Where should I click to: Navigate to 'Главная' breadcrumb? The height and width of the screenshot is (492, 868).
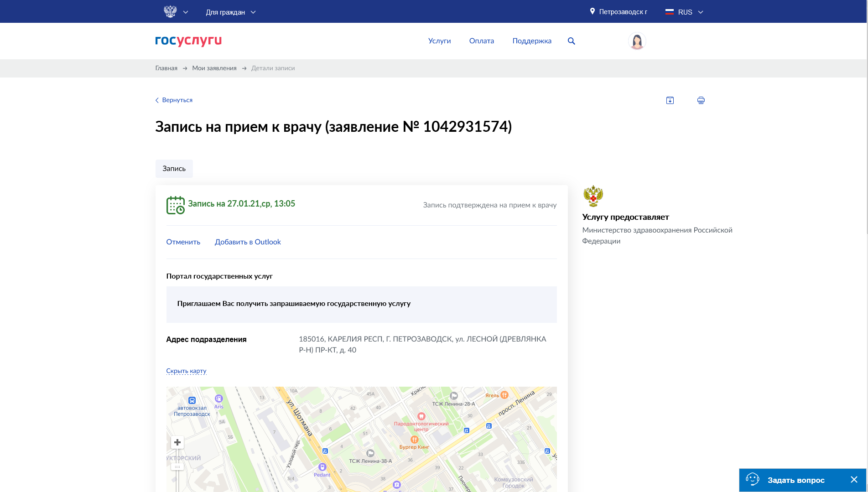pos(166,68)
